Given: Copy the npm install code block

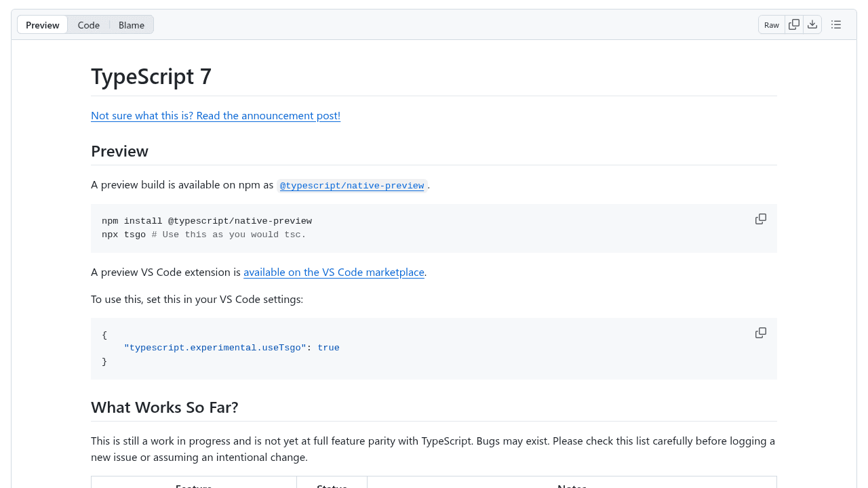Looking at the screenshot, I should coord(760,219).
